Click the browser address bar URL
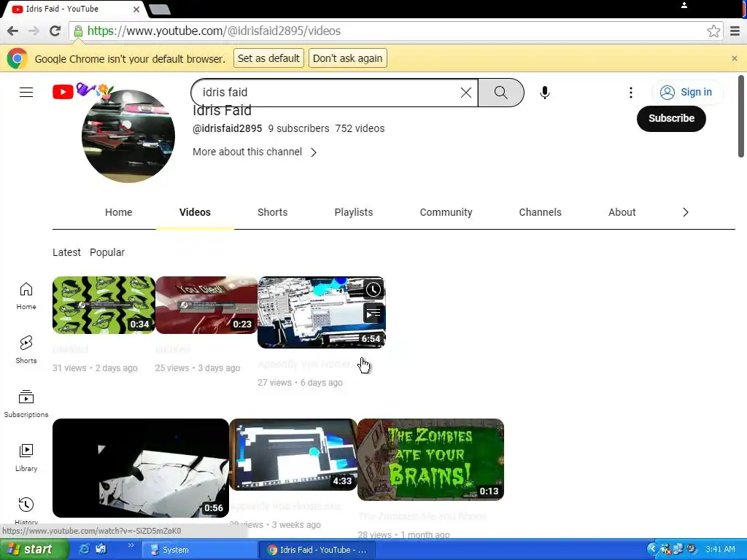This screenshot has width=747, height=560. pyautogui.click(x=214, y=31)
